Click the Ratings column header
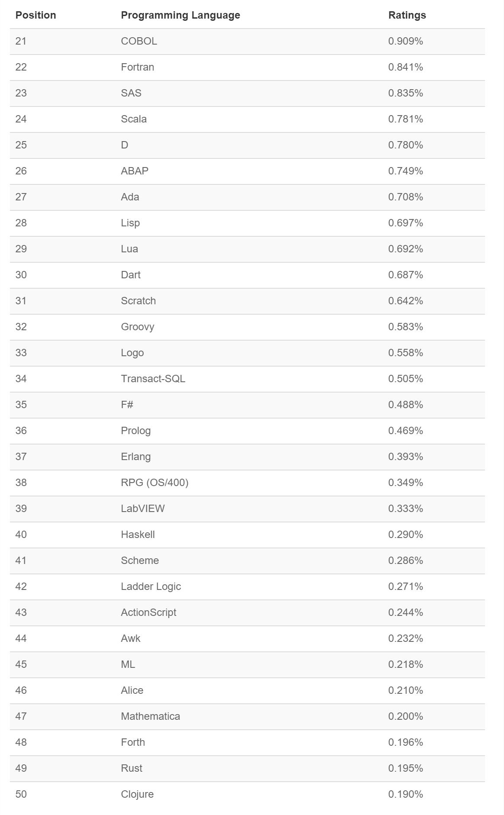 pos(407,15)
